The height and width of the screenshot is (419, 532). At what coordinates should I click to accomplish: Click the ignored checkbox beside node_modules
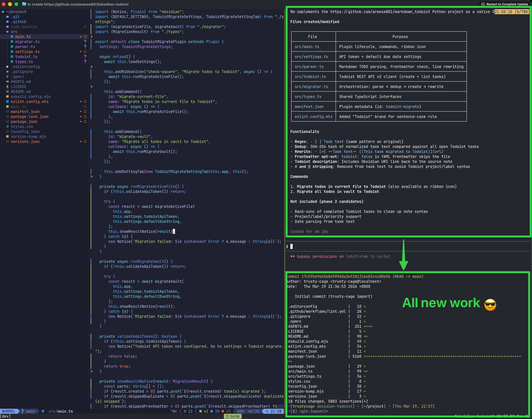[x=85, y=27]
